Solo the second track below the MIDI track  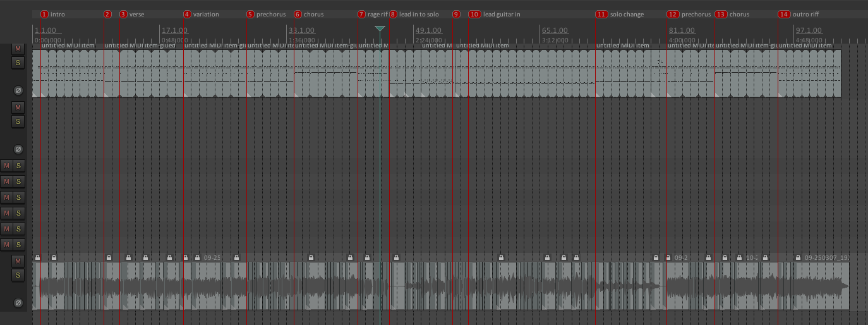(x=18, y=121)
